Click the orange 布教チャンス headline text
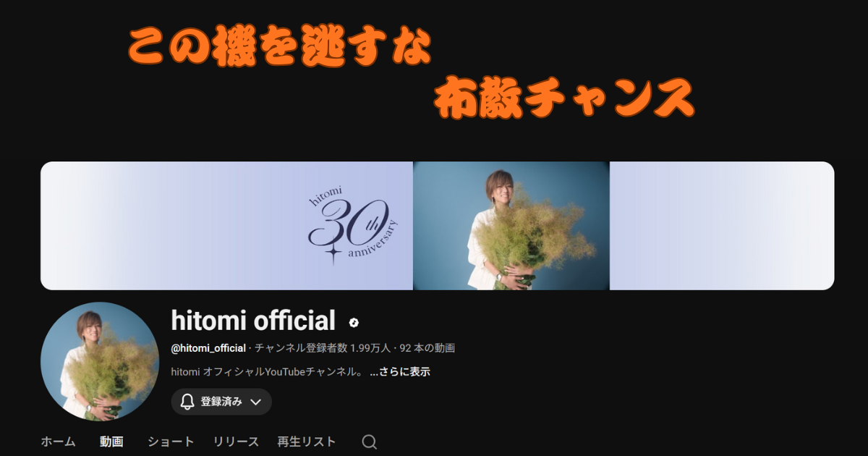 (563, 100)
